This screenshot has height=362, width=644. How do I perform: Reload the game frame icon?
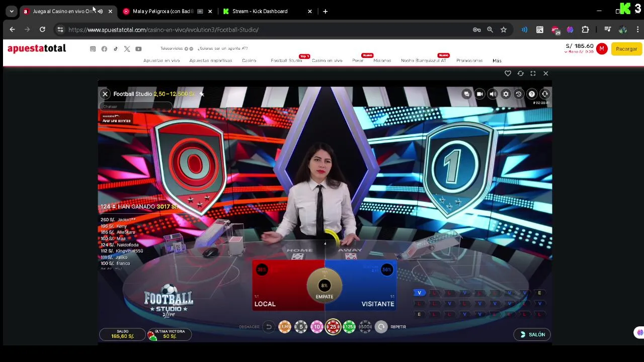[520, 73]
